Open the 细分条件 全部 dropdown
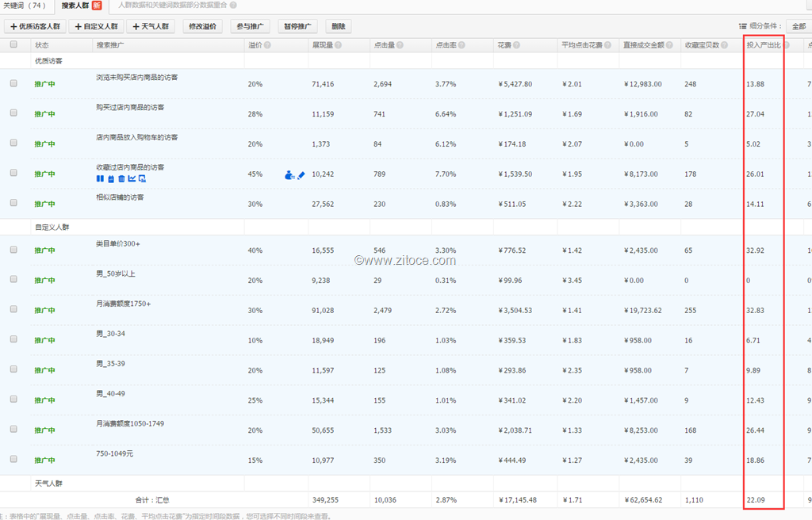The width and height of the screenshot is (812, 520). click(x=797, y=26)
